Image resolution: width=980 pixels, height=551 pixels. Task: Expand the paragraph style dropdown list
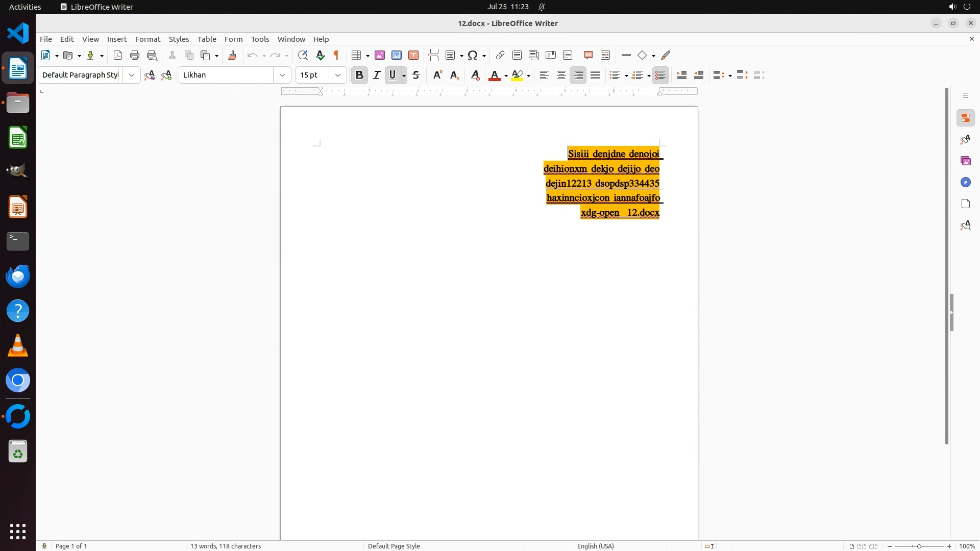tap(132, 75)
